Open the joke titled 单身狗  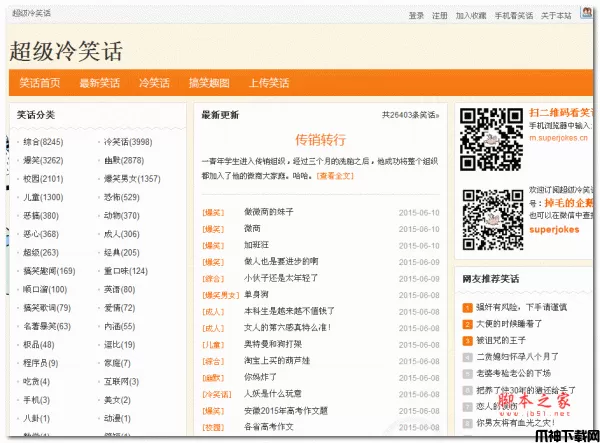pos(258,295)
